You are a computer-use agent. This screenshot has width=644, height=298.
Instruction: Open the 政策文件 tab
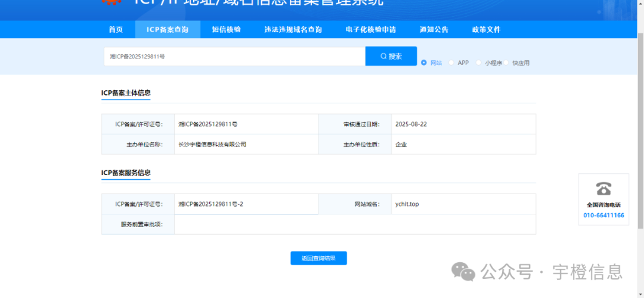487,30
